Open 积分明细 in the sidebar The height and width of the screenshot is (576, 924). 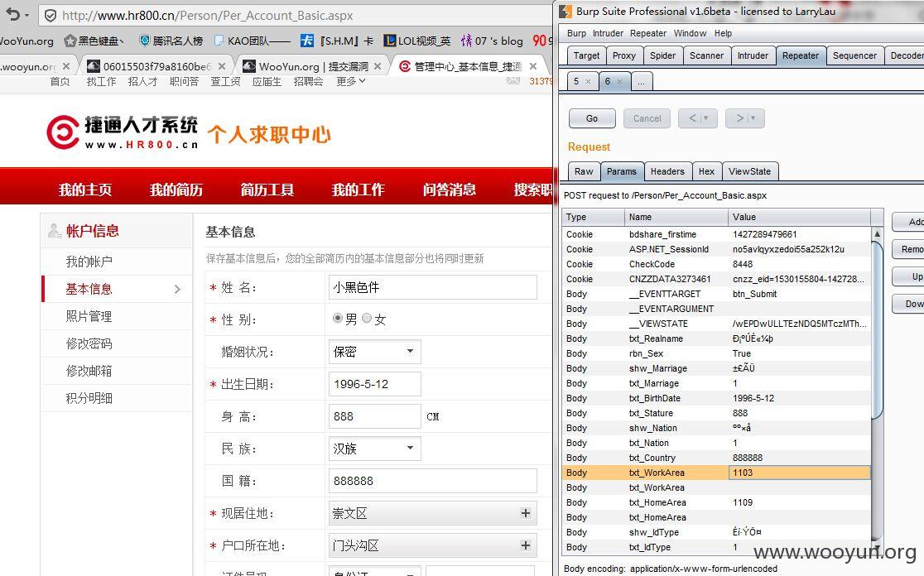(89, 398)
